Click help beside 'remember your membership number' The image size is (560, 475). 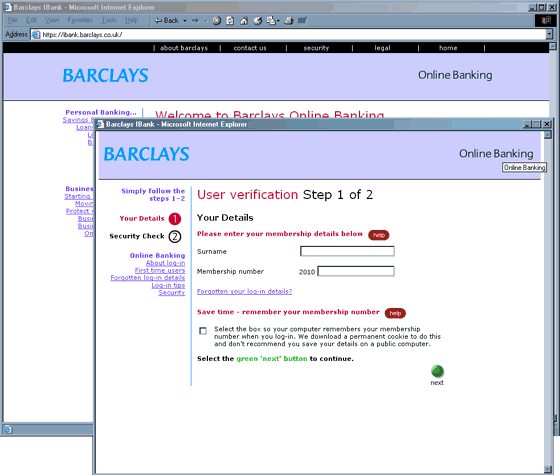[x=395, y=313]
